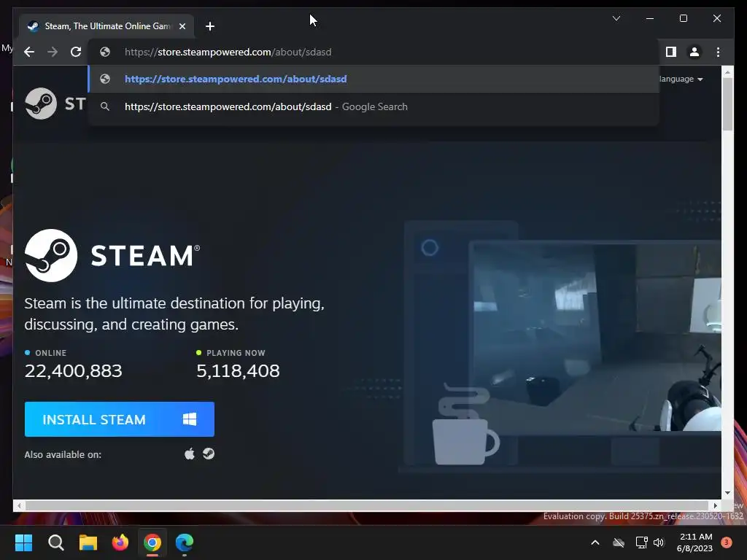Launch Firefox from the taskbar

click(x=120, y=542)
